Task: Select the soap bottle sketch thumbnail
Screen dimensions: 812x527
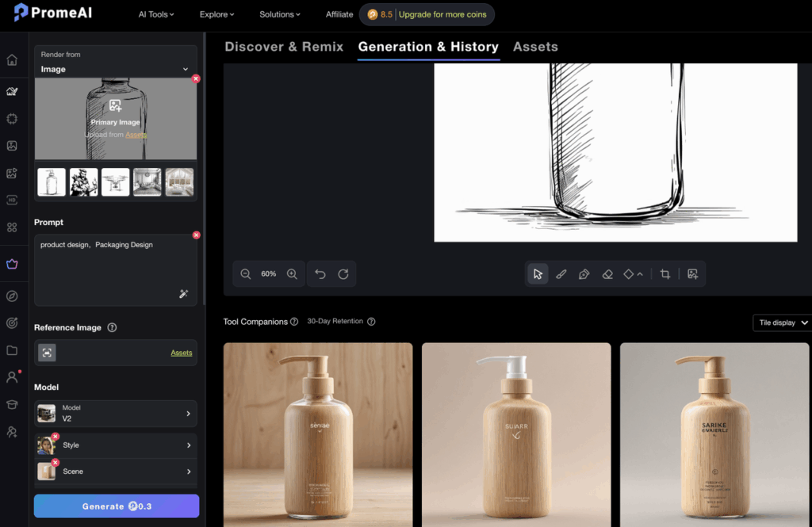Action: click(52, 181)
